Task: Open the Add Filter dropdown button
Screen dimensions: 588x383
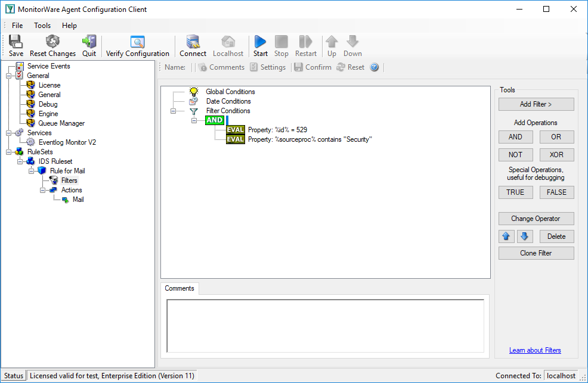Action: coord(536,104)
